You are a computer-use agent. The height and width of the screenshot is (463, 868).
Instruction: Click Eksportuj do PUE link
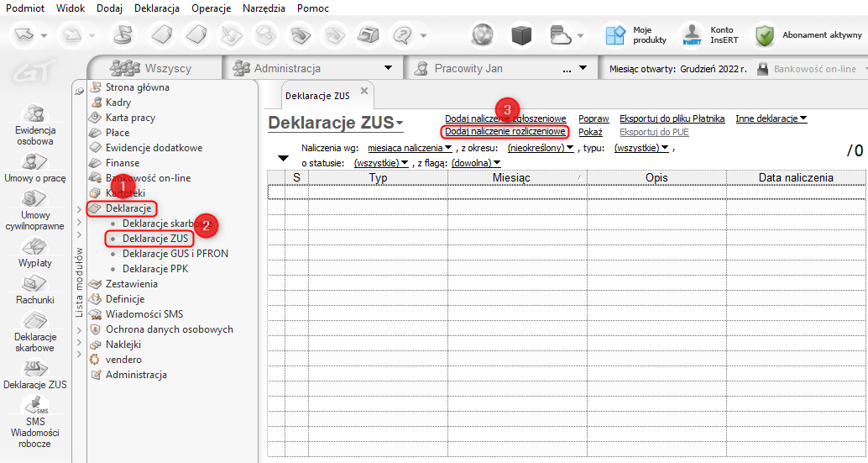click(654, 132)
